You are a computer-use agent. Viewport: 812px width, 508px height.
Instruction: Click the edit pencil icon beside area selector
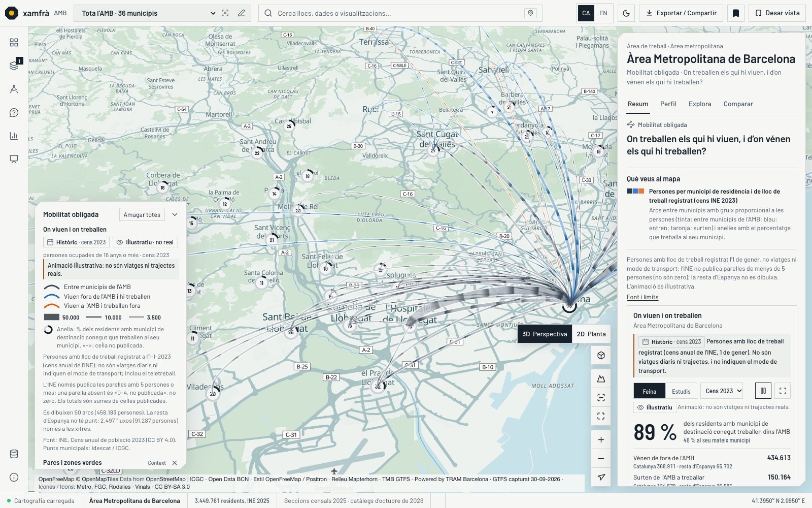click(242, 13)
